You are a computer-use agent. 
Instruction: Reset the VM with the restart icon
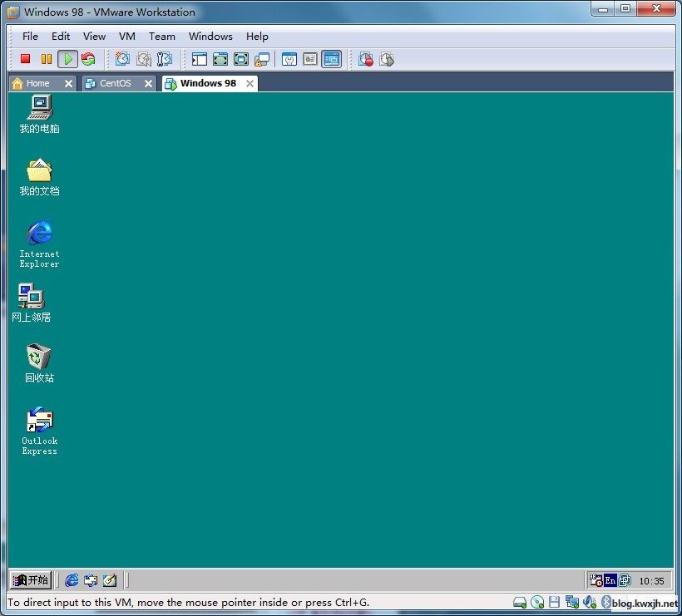click(88, 59)
